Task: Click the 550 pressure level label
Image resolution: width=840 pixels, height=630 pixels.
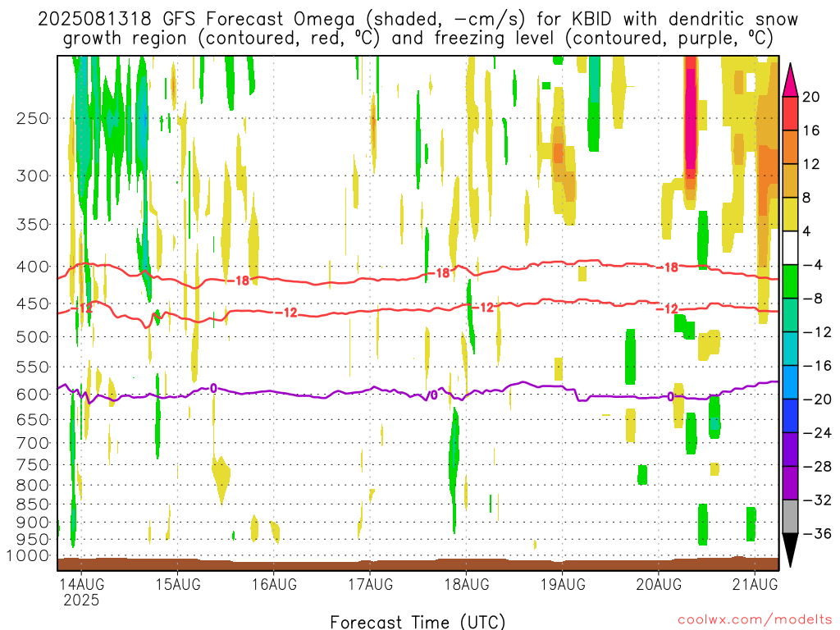Action: (33, 367)
